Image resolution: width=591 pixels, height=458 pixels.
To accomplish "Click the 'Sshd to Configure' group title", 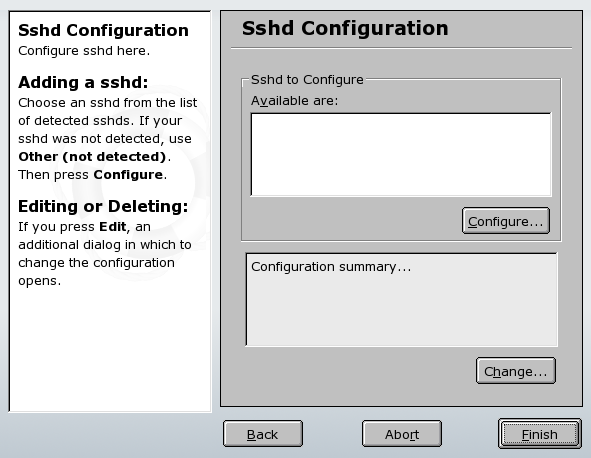I will [x=307, y=80].
